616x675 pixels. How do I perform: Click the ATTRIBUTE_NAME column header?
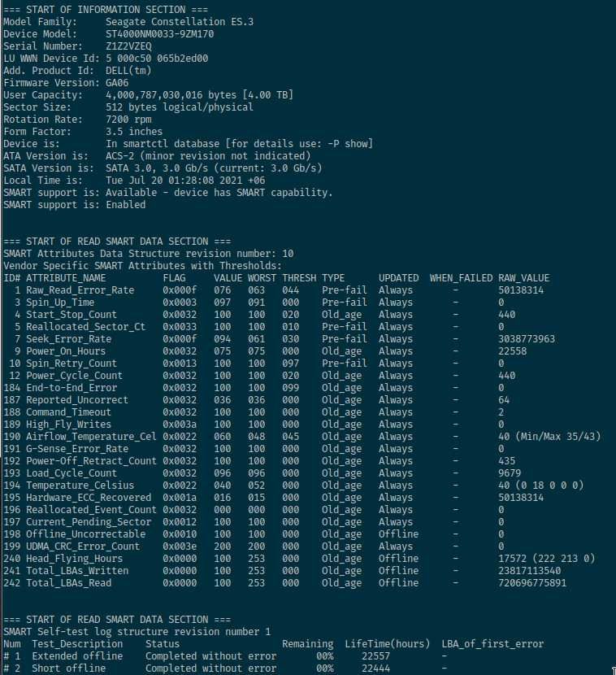coord(66,278)
